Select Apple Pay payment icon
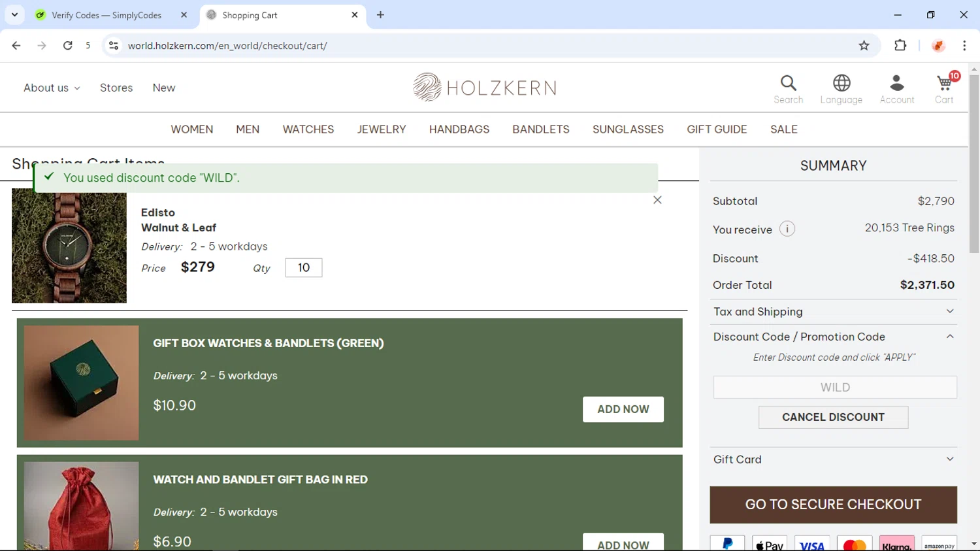The image size is (980, 551). coord(770,544)
